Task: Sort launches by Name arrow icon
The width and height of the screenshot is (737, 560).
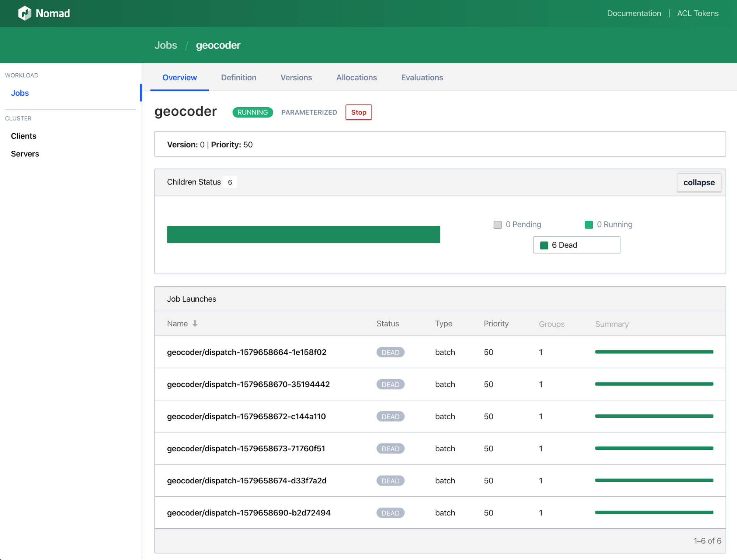Action: tap(195, 323)
